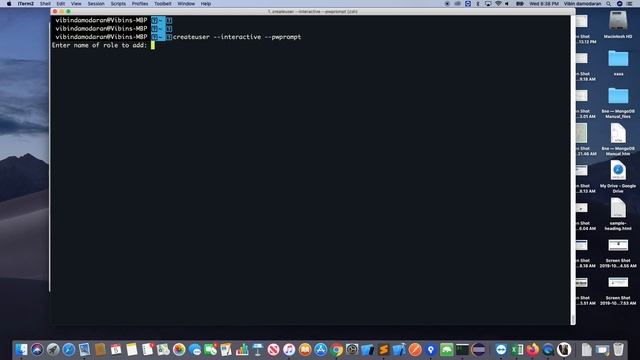This screenshot has height=360, width=640.
Task: Open System Preferences gear in dock
Action: pos(352,349)
